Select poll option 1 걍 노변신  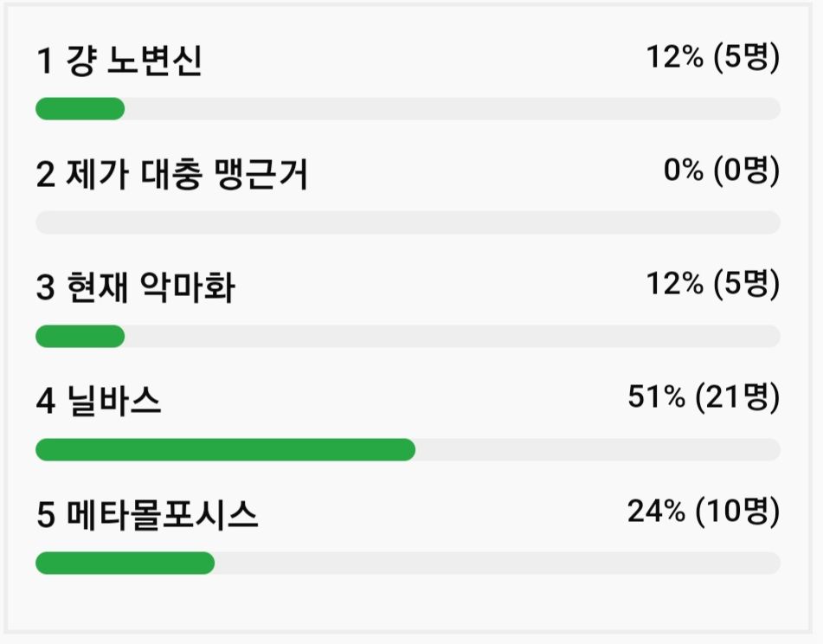pos(119,62)
